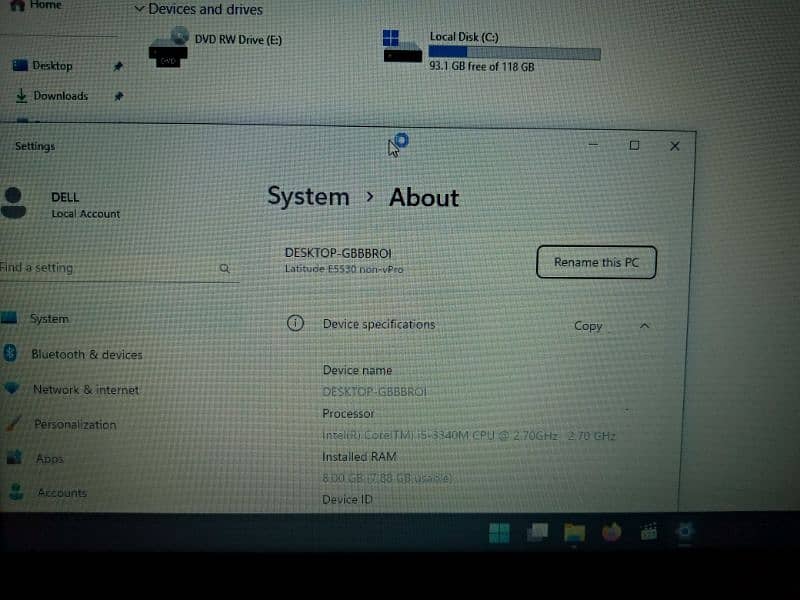This screenshot has width=800, height=600.
Task: Open the Personalization settings page
Action: point(75,424)
